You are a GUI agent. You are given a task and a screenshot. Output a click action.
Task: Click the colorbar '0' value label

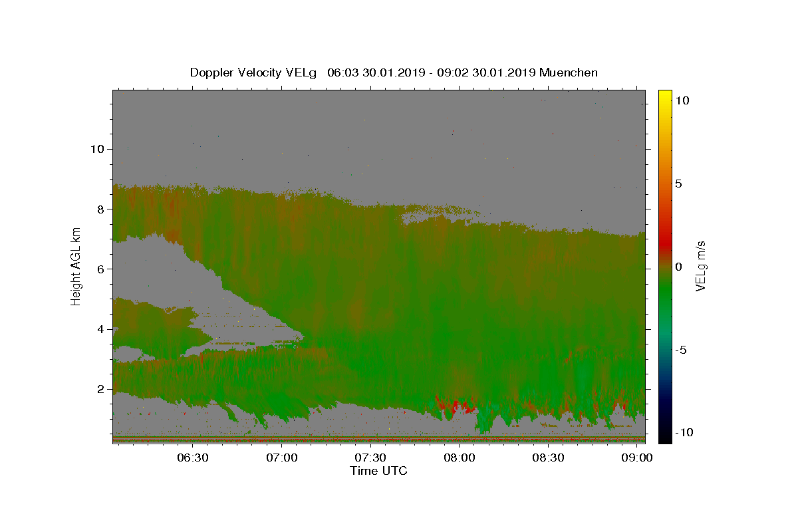(678, 267)
